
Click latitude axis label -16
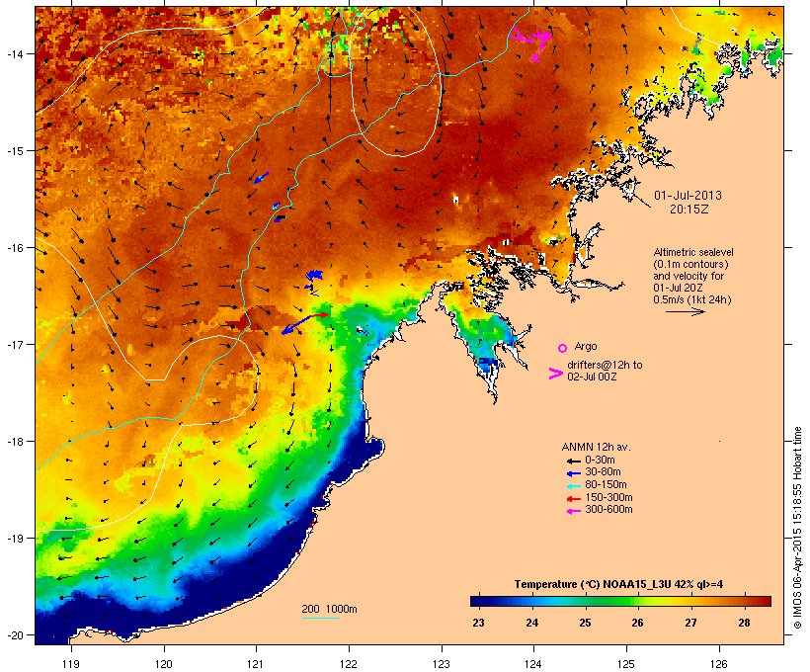14,248
